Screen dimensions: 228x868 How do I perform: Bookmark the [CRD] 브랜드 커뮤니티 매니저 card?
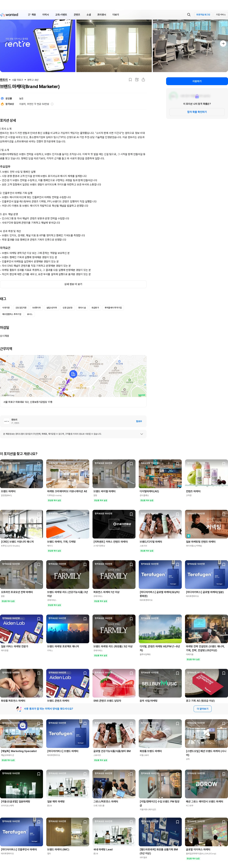[x=39, y=514]
